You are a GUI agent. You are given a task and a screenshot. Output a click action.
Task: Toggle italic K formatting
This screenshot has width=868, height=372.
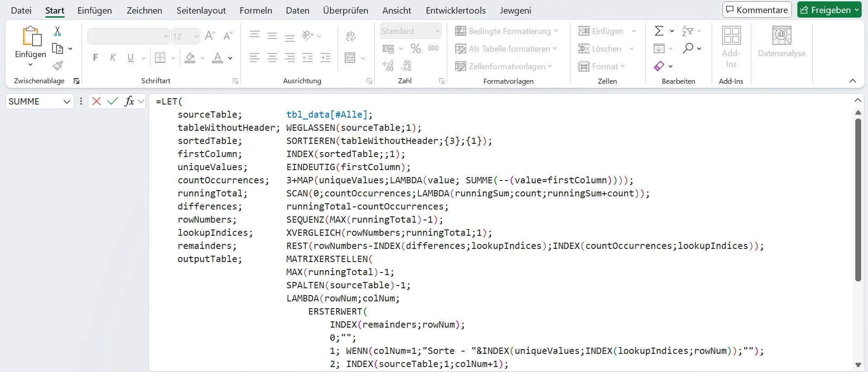click(113, 57)
